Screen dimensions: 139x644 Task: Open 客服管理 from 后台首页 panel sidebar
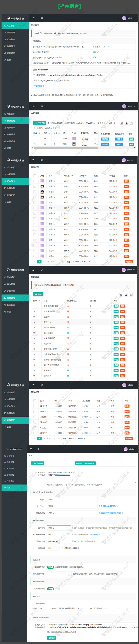[15, 32]
